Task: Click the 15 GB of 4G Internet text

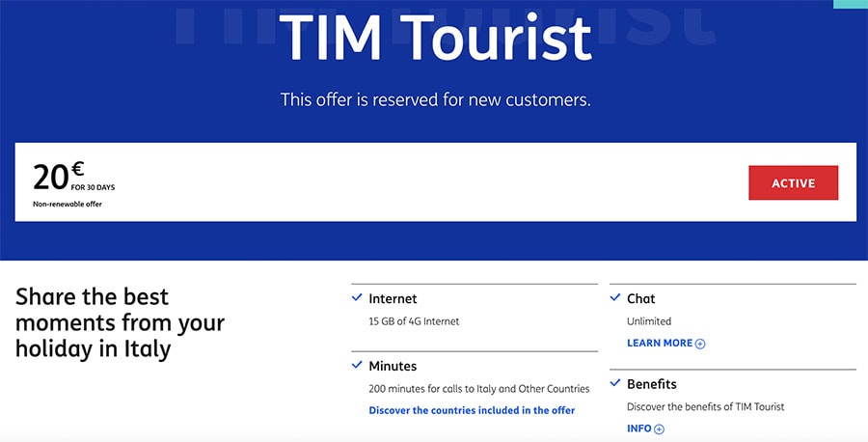Action: tap(414, 321)
